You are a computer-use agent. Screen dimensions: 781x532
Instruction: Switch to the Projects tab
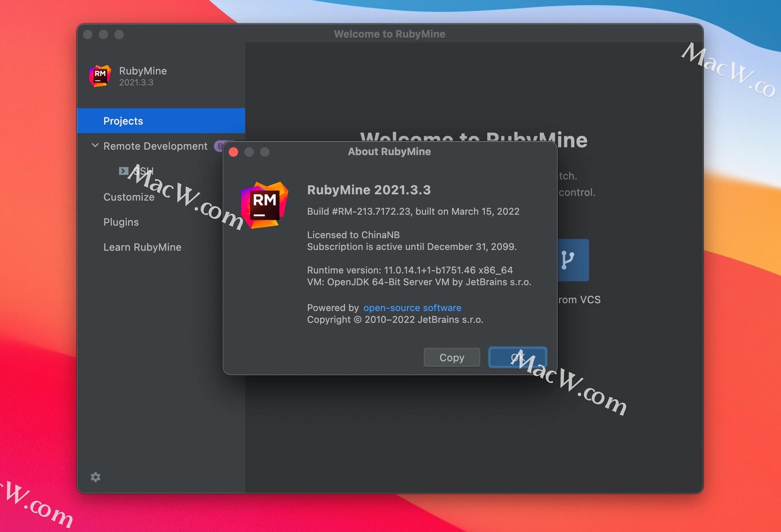point(123,121)
